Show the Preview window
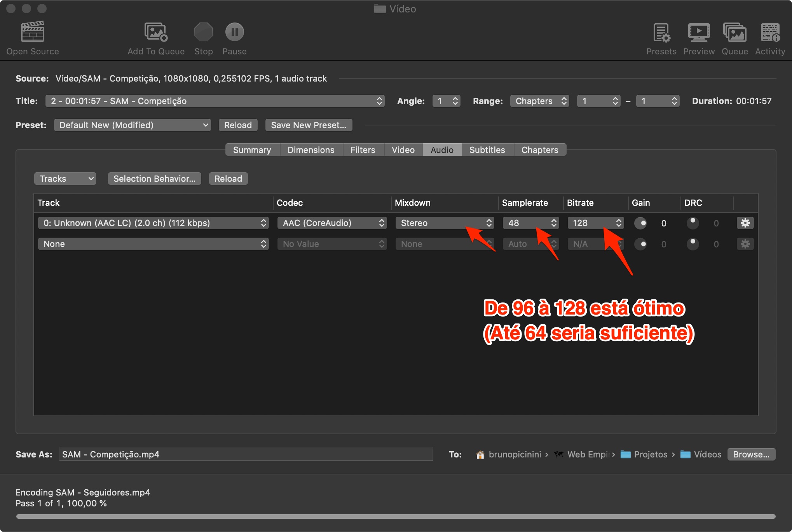This screenshot has width=792, height=532. [699, 32]
